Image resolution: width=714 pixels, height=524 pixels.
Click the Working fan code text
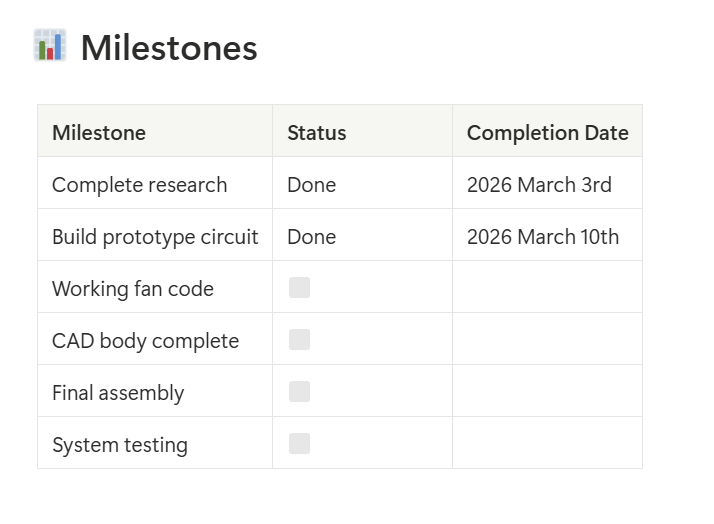tap(133, 289)
